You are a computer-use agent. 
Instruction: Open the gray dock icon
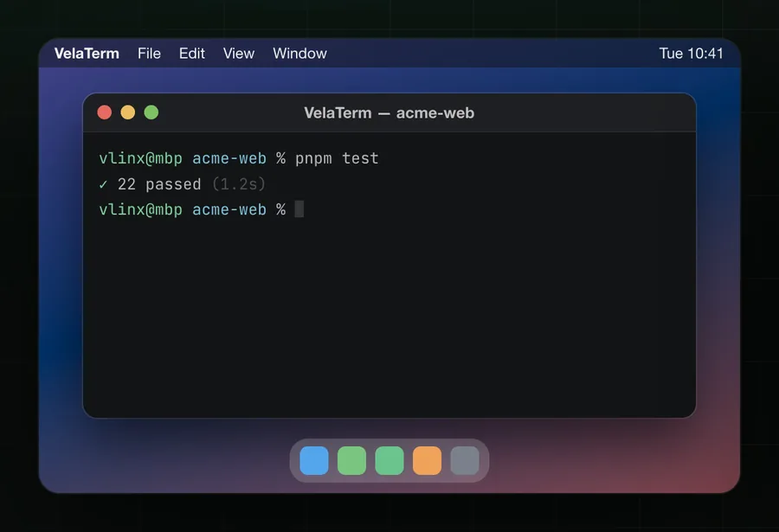coord(465,460)
